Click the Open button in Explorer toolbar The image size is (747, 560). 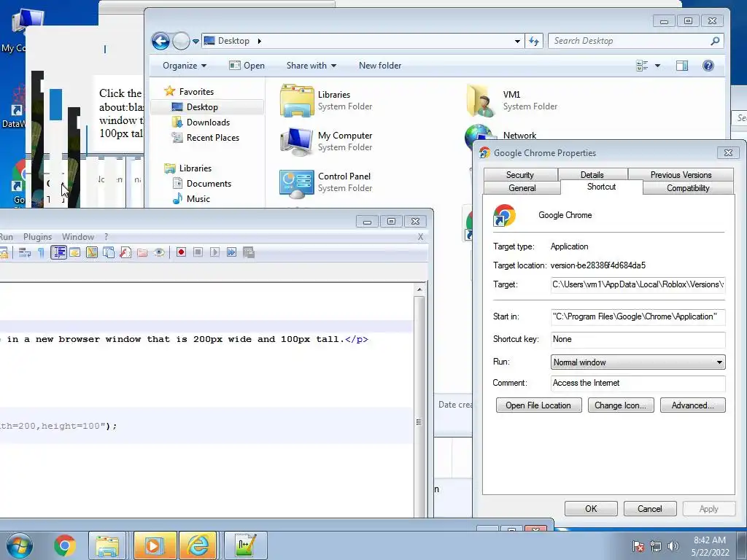click(x=247, y=66)
